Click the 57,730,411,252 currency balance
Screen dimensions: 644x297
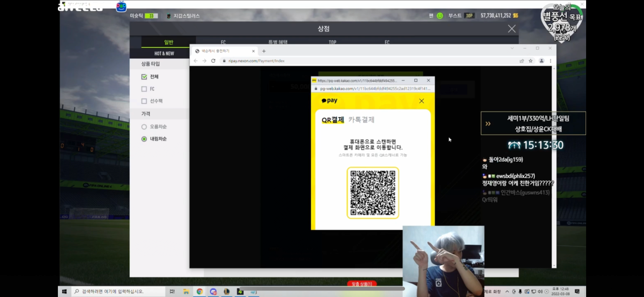[496, 16]
